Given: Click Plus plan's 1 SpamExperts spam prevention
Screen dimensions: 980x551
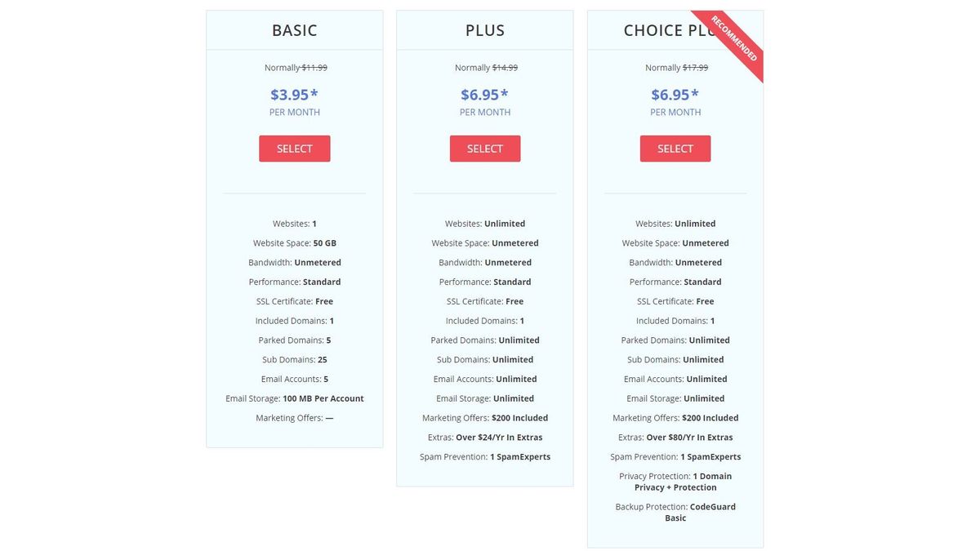Looking at the screenshot, I should 519,457.
